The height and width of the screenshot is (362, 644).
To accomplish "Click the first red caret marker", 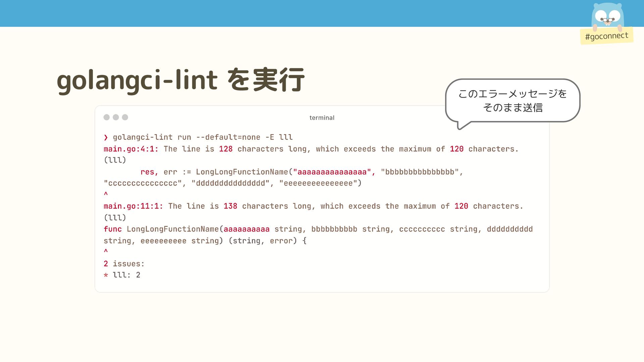I will coord(106,194).
